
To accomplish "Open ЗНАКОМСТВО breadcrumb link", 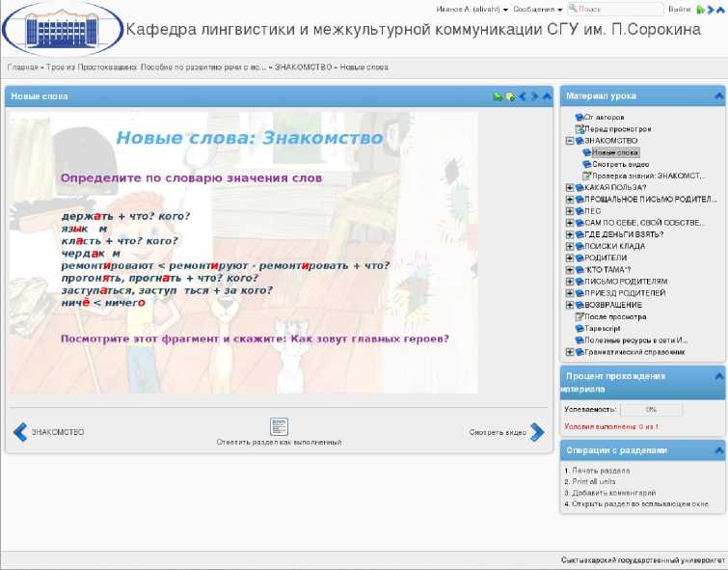I will pyautogui.click(x=303, y=68).
